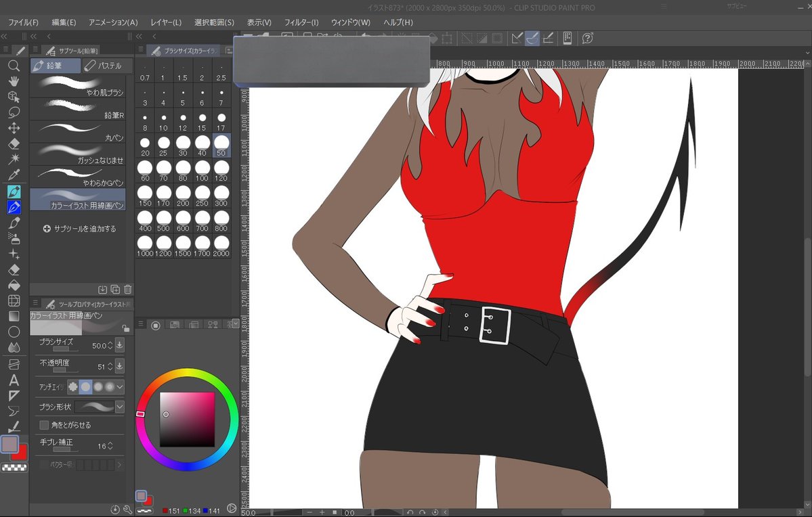
Task: Expand the ブラシ形状 dropdown
Action: click(x=120, y=407)
